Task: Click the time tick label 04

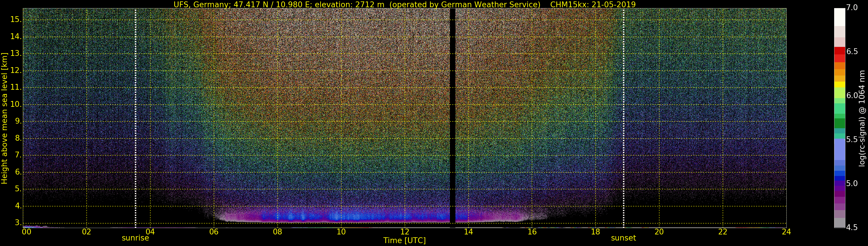Action: click(150, 232)
